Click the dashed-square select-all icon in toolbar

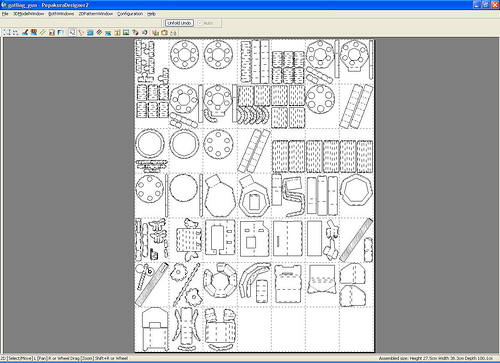(7, 32)
